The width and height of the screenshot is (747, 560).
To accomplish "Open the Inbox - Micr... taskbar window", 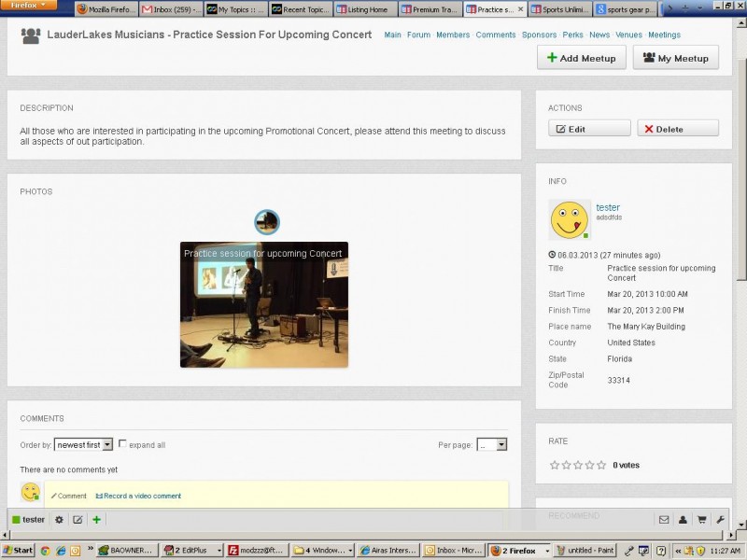I will coord(454,551).
